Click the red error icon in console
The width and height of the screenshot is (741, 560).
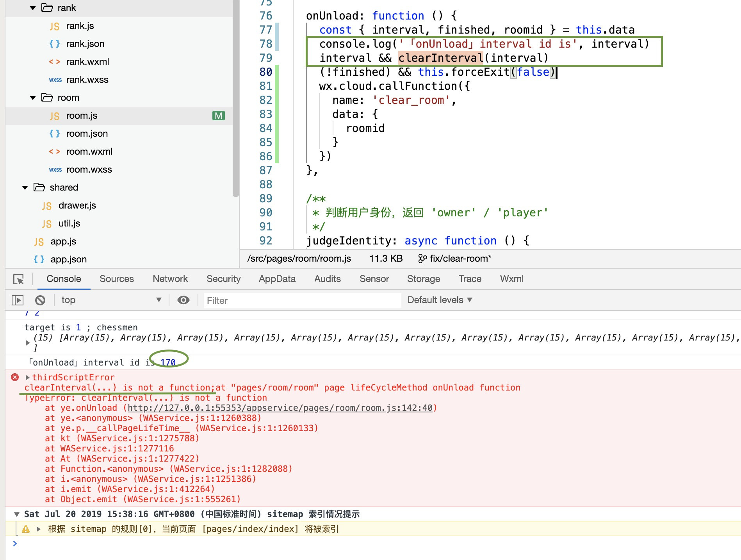coord(15,377)
